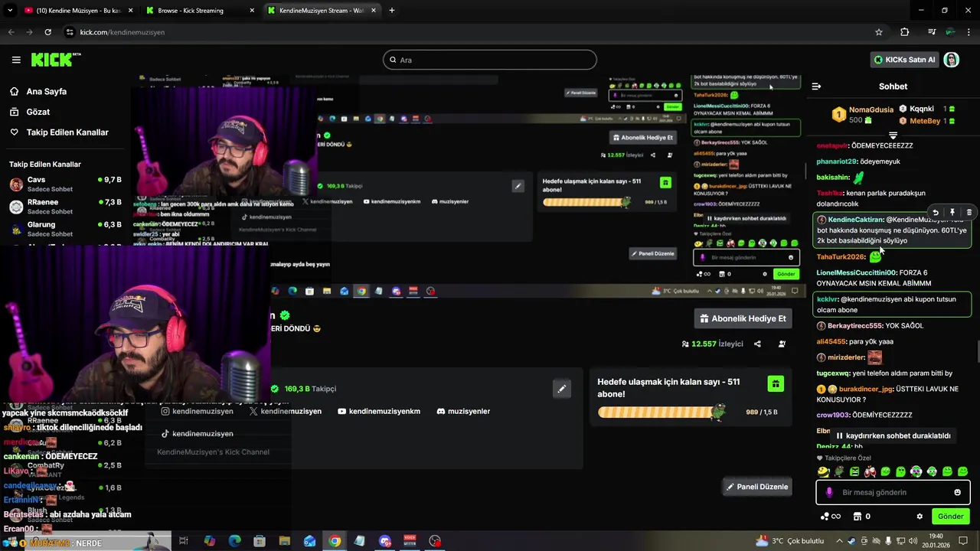Click the subscriber goal progress bar
This screenshot has height=551, width=980.
click(661, 412)
